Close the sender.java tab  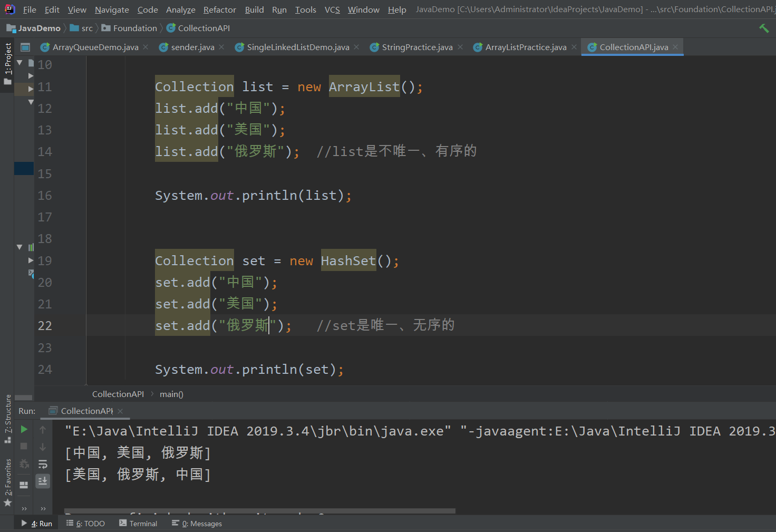[221, 47]
